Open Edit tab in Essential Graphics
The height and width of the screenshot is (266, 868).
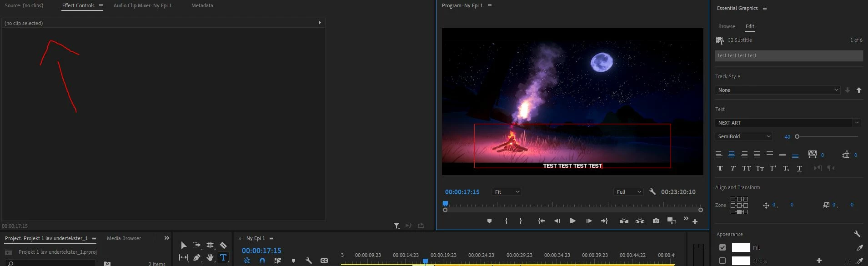[x=750, y=26]
